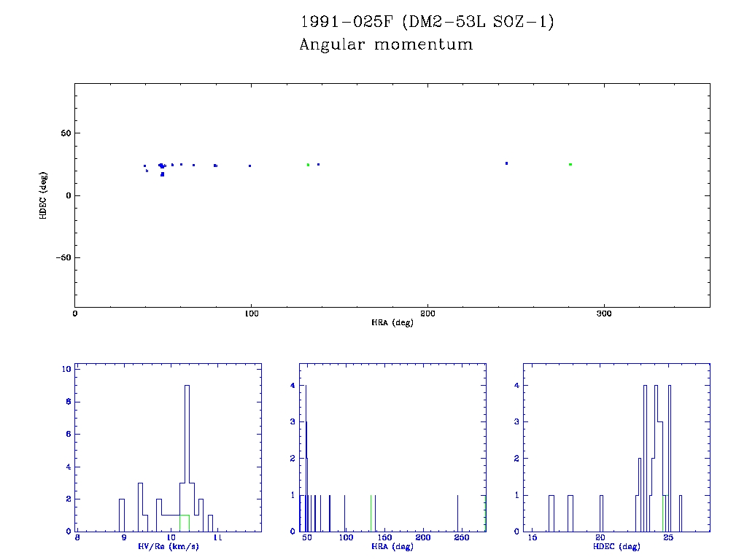Select the green bar in the HDEC histogram
The width and height of the screenshot is (747, 560).
tap(663, 513)
